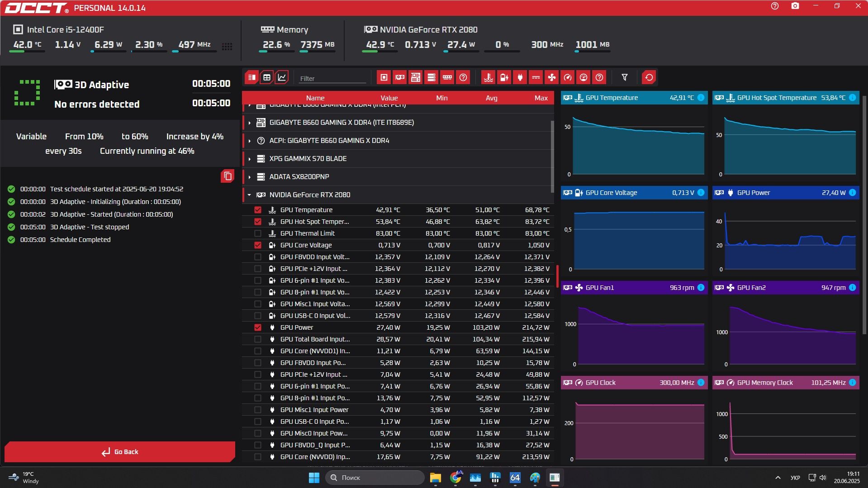Open GPU Memory Clock graph info icon
The image size is (868, 488).
pos(852,383)
